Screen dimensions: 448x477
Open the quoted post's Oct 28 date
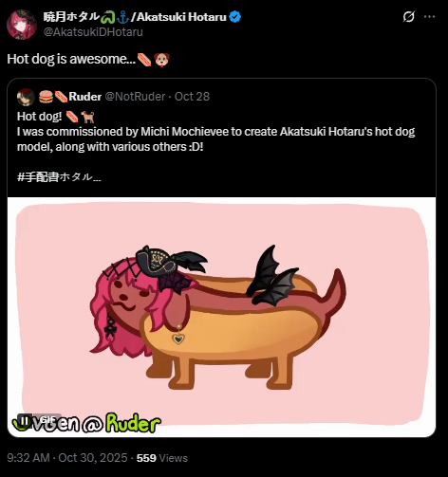pos(192,97)
